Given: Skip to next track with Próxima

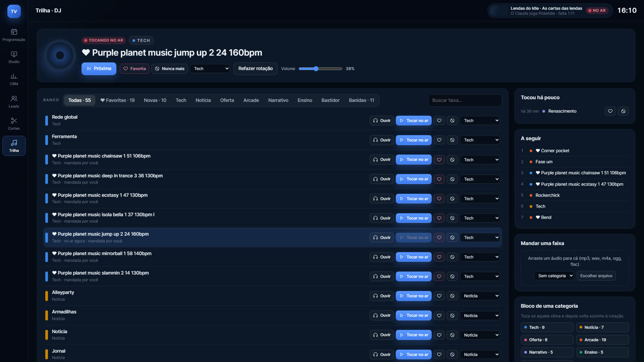Looking at the screenshot, I should [x=99, y=68].
